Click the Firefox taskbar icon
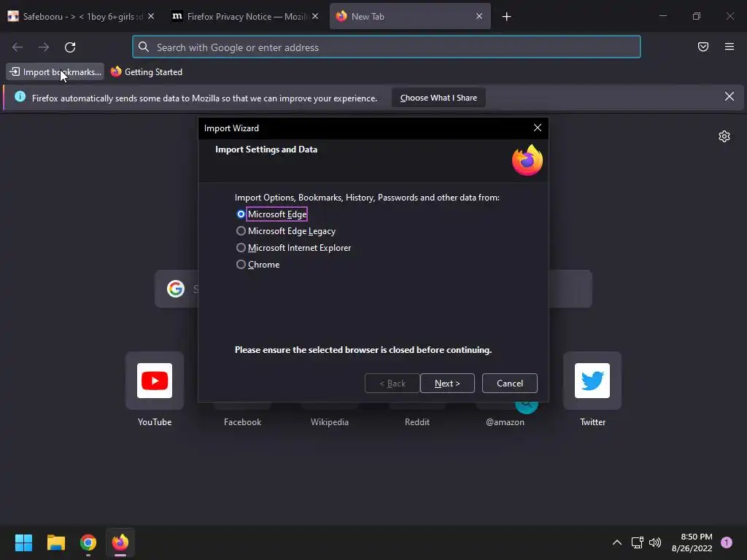This screenshot has height=560, width=747. [120, 542]
